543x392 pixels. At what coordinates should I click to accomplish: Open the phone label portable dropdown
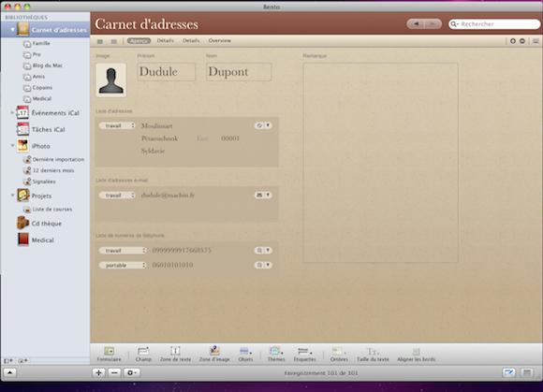point(123,266)
